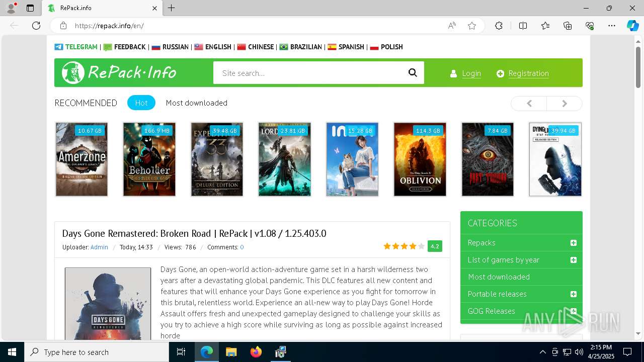
Task: Open Microsoft Edge taskbar icon
Action: 207,352
